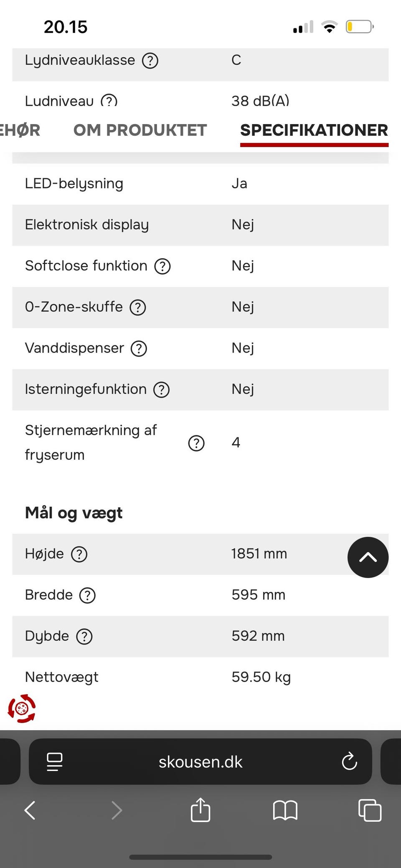Reload the page with refresh icon
This screenshot has height=868, width=401.
(x=349, y=762)
